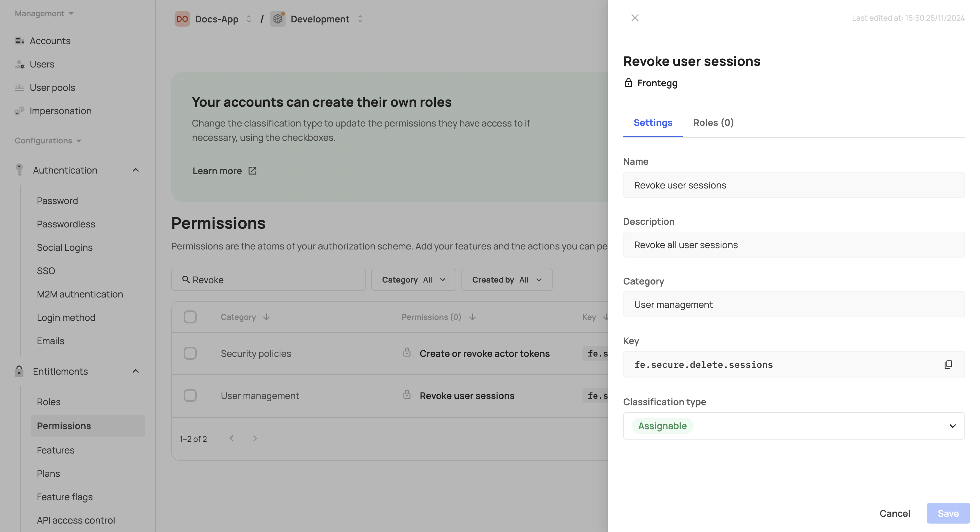Click the Accounts sidebar icon
Viewport: 980px width, 532px height.
19,41
